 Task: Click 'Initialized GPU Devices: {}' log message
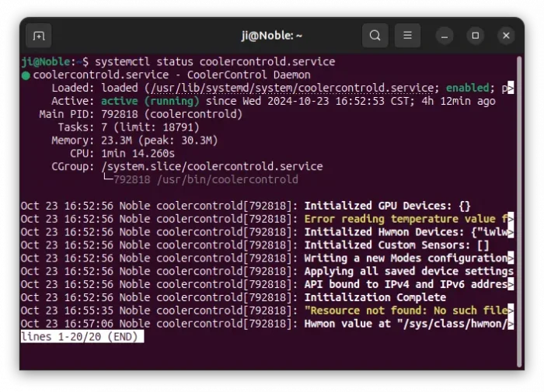tap(387, 206)
